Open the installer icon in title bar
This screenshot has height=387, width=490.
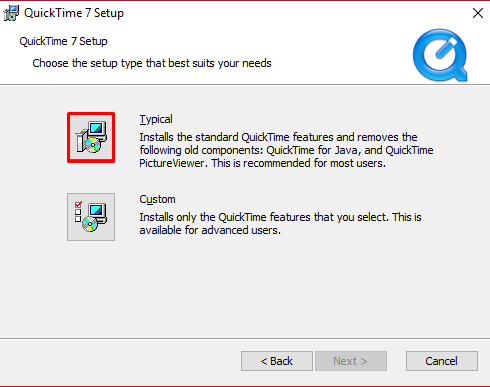pyautogui.click(x=11, y=13)
